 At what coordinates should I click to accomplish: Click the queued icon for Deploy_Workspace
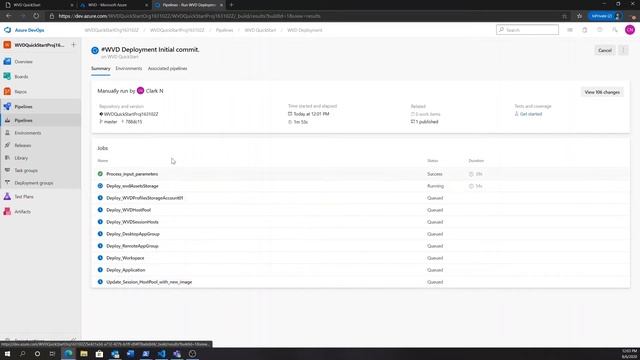tap(100, 258)
